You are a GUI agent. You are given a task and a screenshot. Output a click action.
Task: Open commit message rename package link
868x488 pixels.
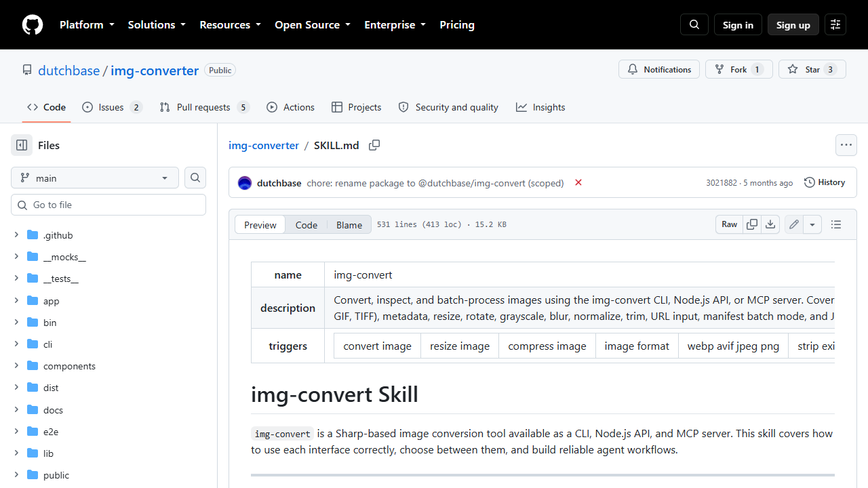coord(435,183)
